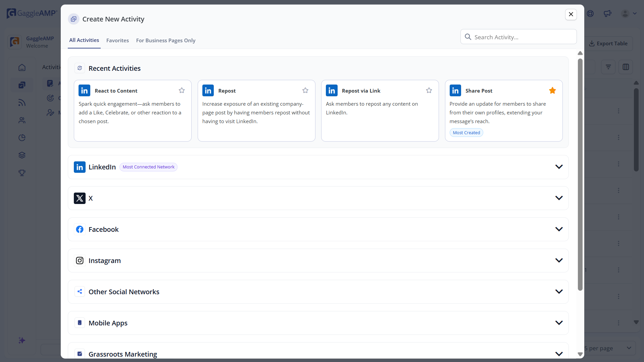Click the LinkedIn logo icon in section header
Viewport: 644px width, 362px height.
[80, 167]
